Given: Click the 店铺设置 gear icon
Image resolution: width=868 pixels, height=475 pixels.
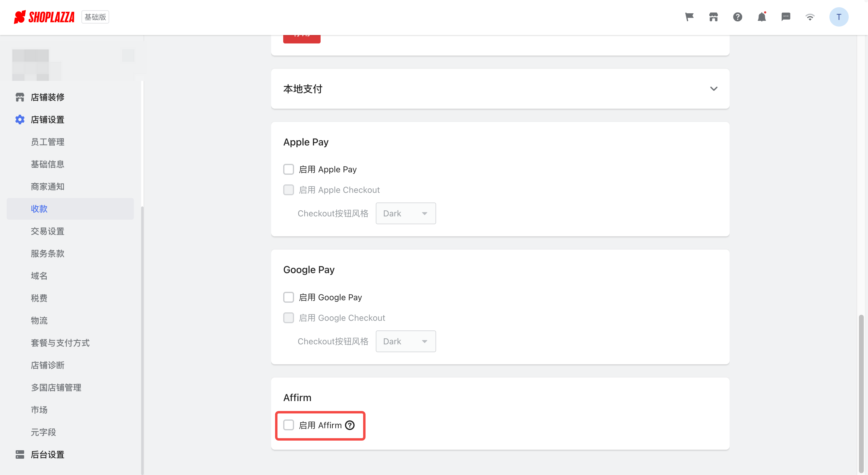Looking at the screenshot, I should pyautogui.click(x=20, y=119).
